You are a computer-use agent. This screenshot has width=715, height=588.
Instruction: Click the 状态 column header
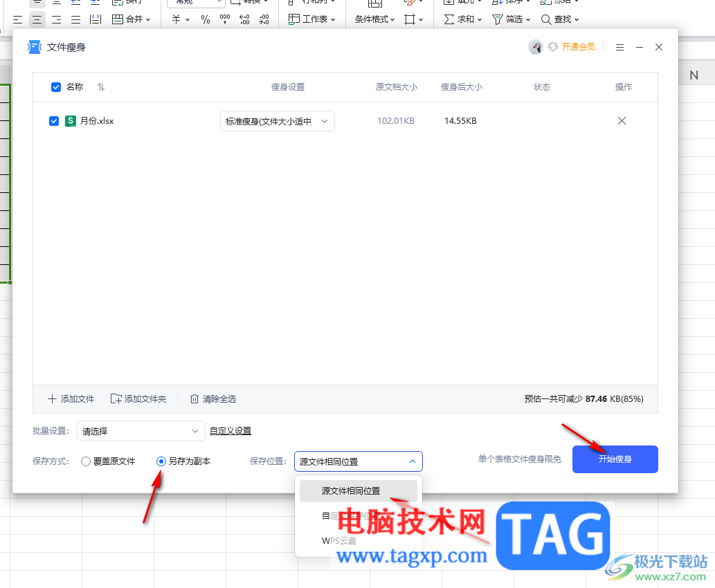[x=542, y=87]
